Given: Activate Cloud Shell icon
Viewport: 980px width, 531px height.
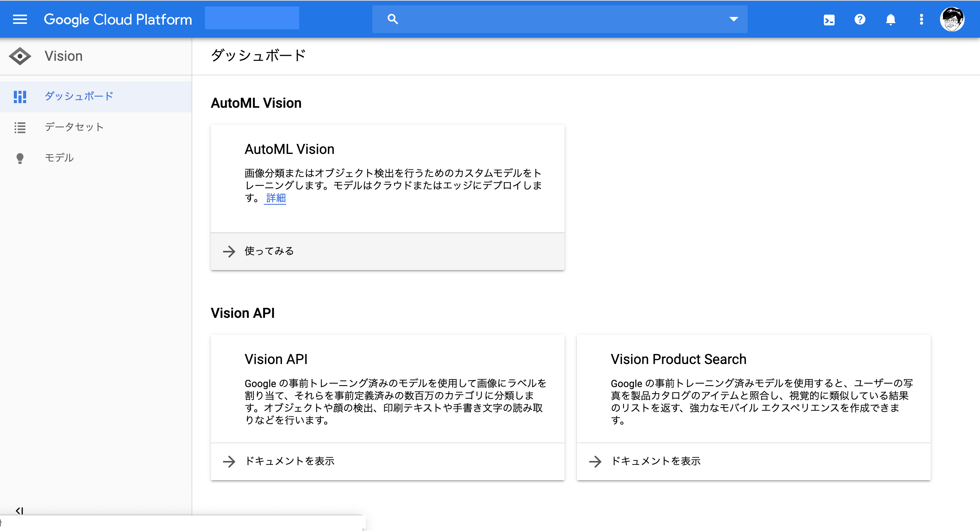Looking at the screenshot, I should point(829,20).
